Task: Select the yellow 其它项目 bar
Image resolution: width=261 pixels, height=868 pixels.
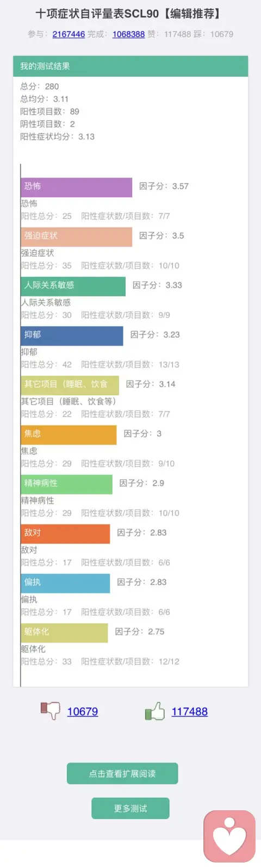Action: pos(70,385)
